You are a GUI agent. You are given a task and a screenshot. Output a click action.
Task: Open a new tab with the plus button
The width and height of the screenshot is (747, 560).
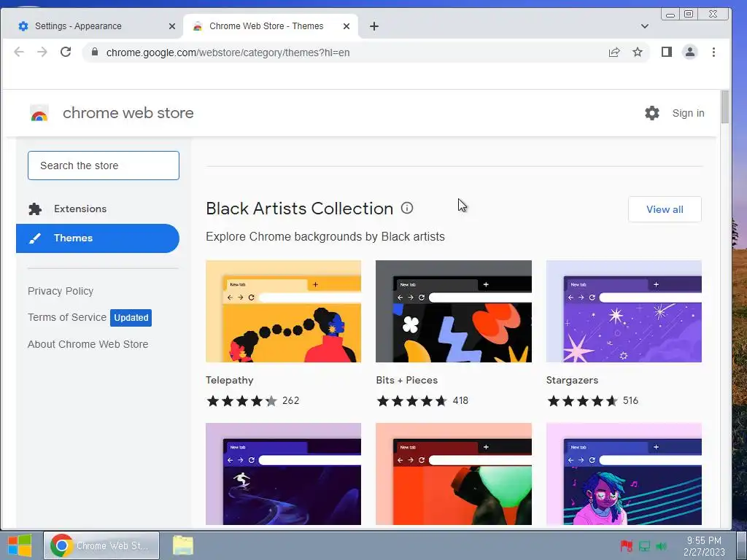tap(374, 26)
